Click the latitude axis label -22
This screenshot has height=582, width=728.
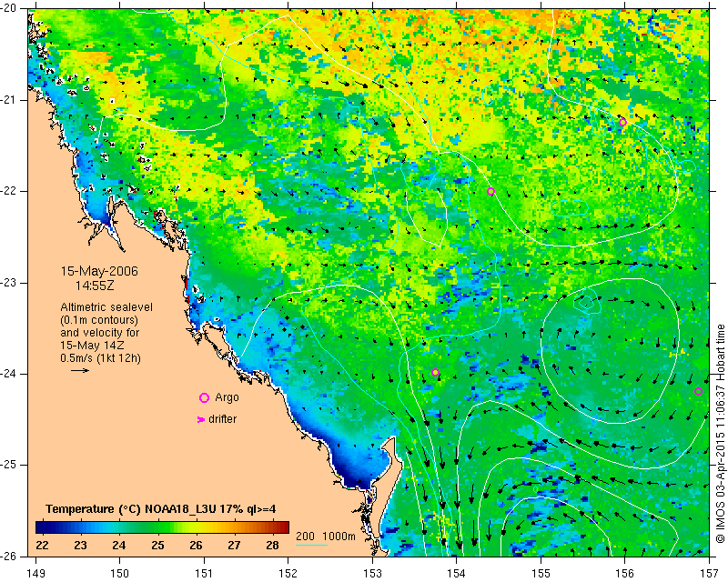(8, 191)
